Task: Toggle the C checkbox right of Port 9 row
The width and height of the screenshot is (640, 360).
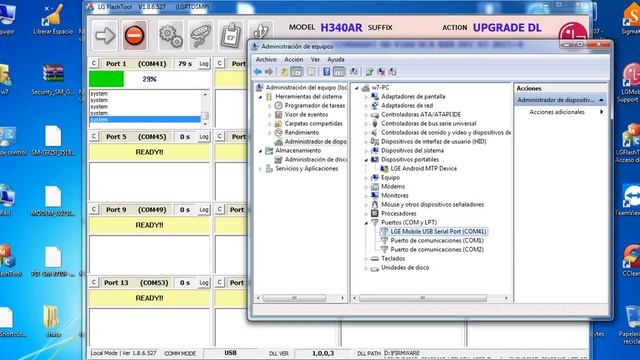Action: point(220,209)
